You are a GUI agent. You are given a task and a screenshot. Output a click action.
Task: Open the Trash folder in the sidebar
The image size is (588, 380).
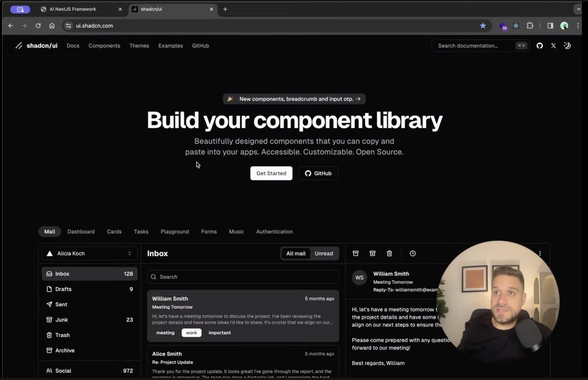(89, 335)
